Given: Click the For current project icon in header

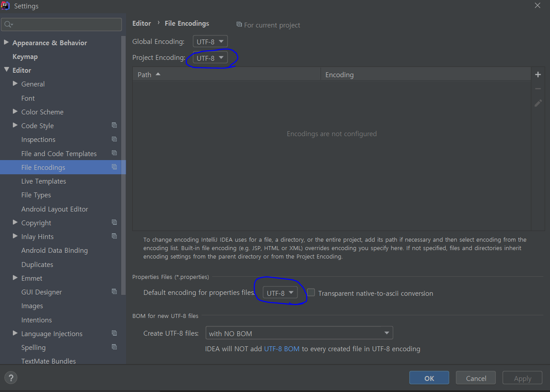Looking at the screenshot, I should pos(239,25).
